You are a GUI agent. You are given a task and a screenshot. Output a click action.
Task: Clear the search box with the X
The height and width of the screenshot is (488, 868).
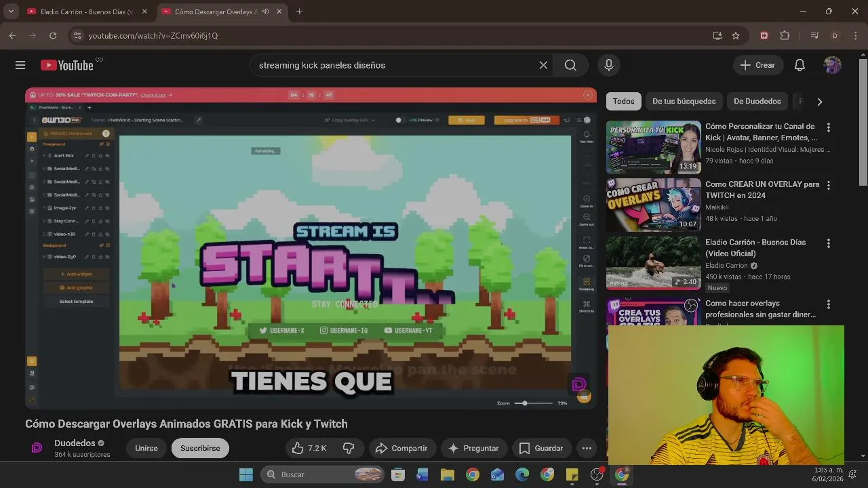543,65
